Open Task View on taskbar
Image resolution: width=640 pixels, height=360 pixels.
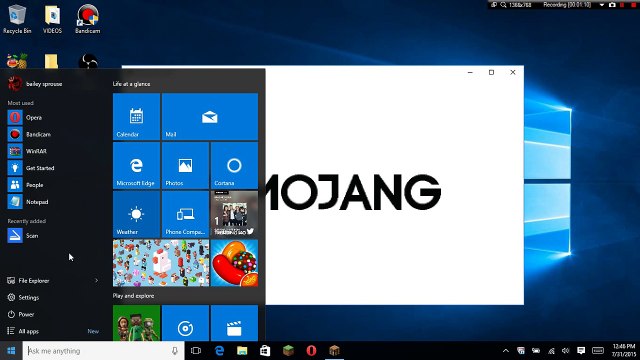pyautogui.click(x=196, y=351)
